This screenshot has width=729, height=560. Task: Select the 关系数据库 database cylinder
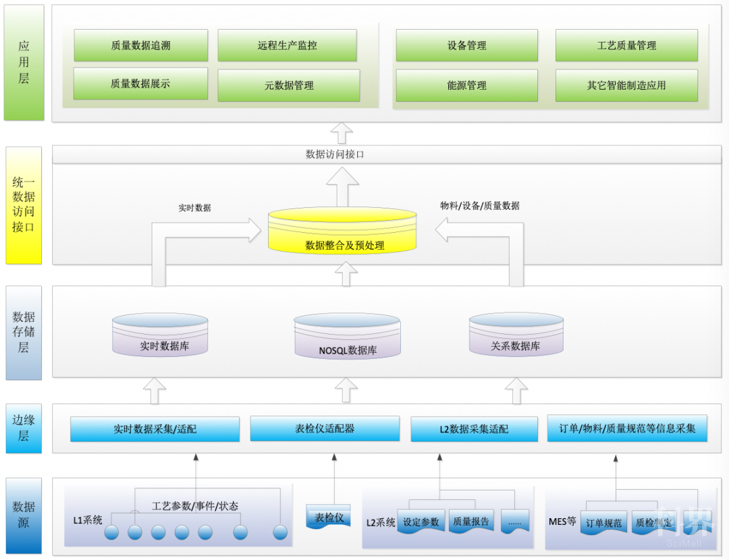point(516,335)
